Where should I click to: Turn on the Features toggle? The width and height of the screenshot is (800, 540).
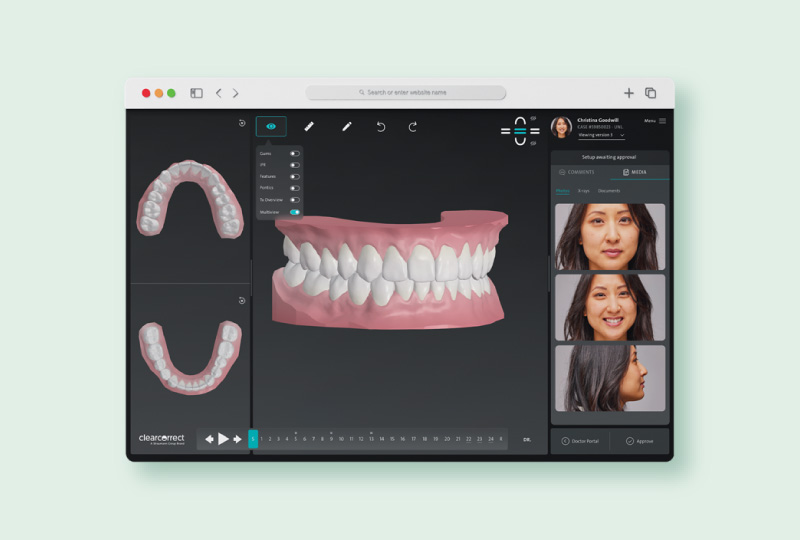point(294,177)
